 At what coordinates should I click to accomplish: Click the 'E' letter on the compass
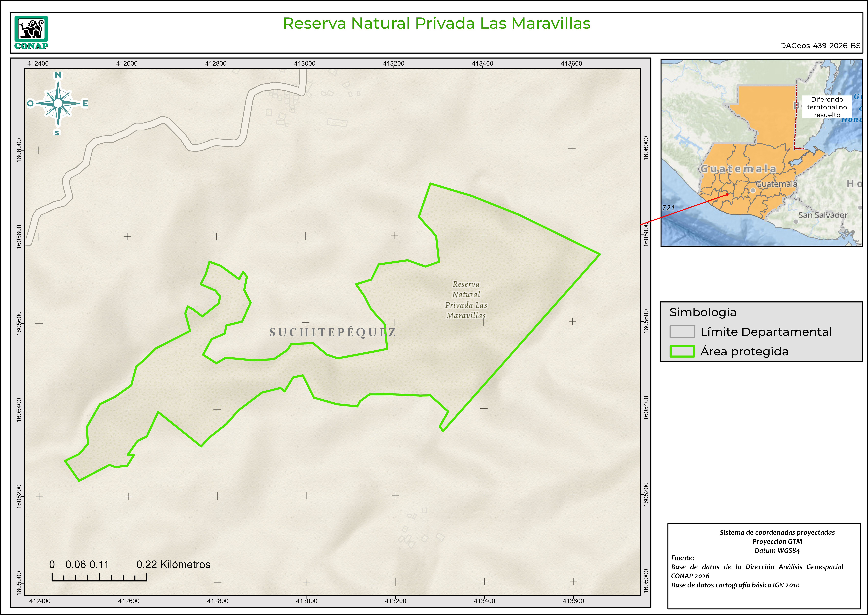pyautogui.click(x=85, y=103)
